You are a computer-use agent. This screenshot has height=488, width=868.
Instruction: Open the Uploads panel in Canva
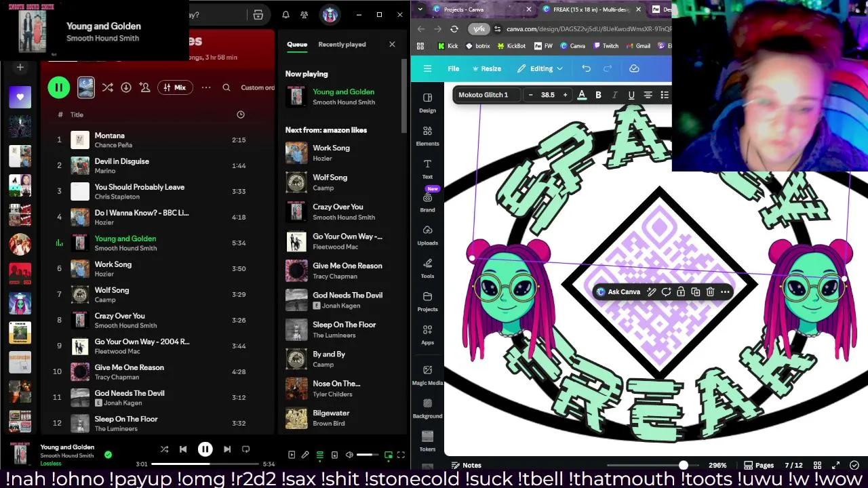(x=427, y=235)
